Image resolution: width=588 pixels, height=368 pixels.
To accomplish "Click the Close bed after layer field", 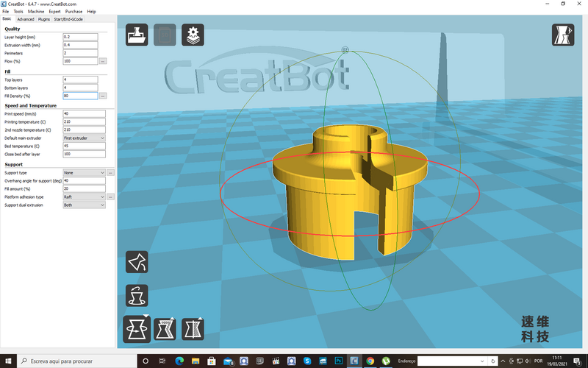I will tap(84, 154).
